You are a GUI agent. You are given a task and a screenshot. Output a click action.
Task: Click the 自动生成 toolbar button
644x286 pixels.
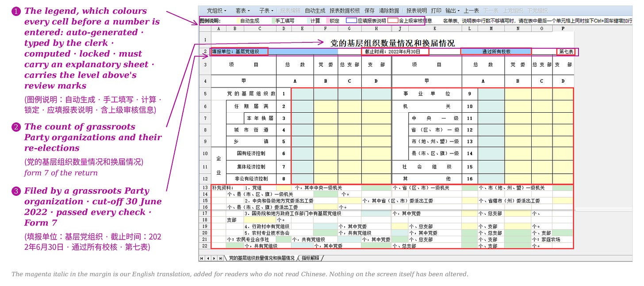[315, 11]
